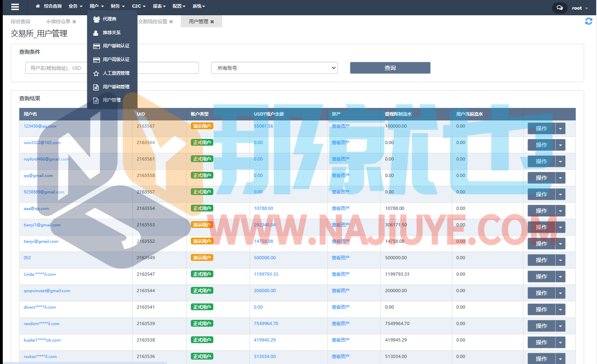
Task: Select 人工重置管理 menu item
Action: pos(116,73)
